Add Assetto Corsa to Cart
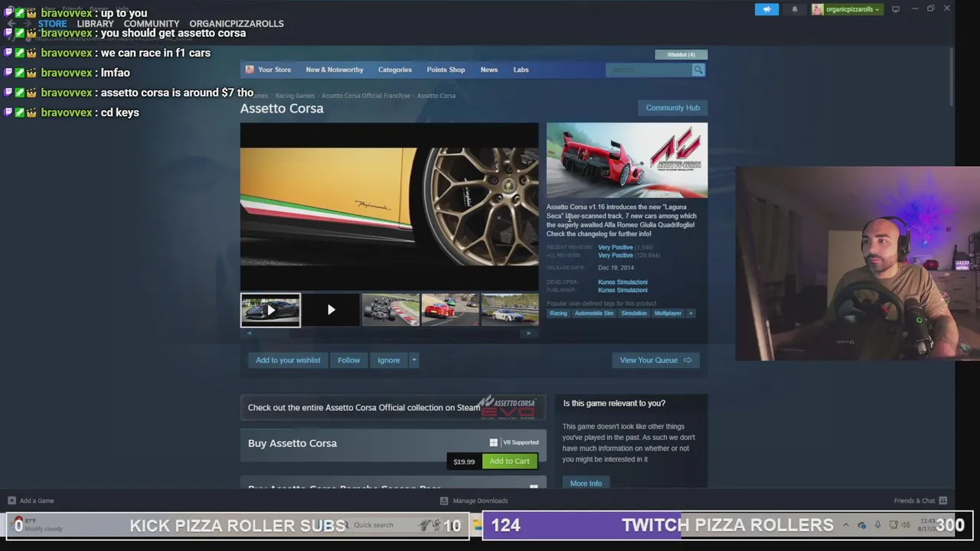This screenshot has width=980, height=551. tap(509, 461)
